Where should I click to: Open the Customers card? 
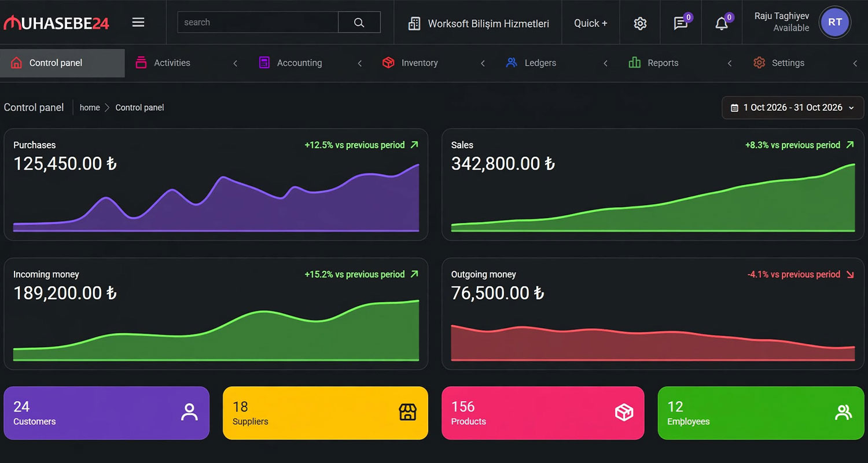[x=106, y=413]
